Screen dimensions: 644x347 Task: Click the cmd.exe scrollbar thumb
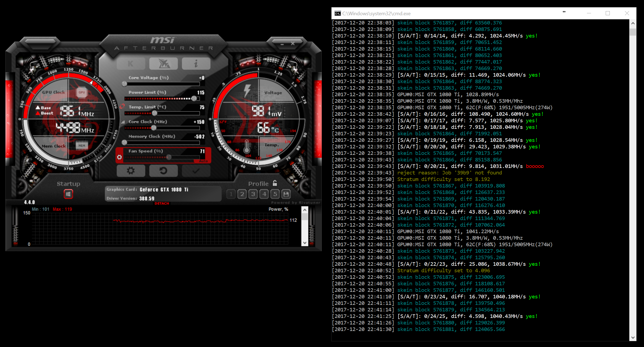click(633, 32)
